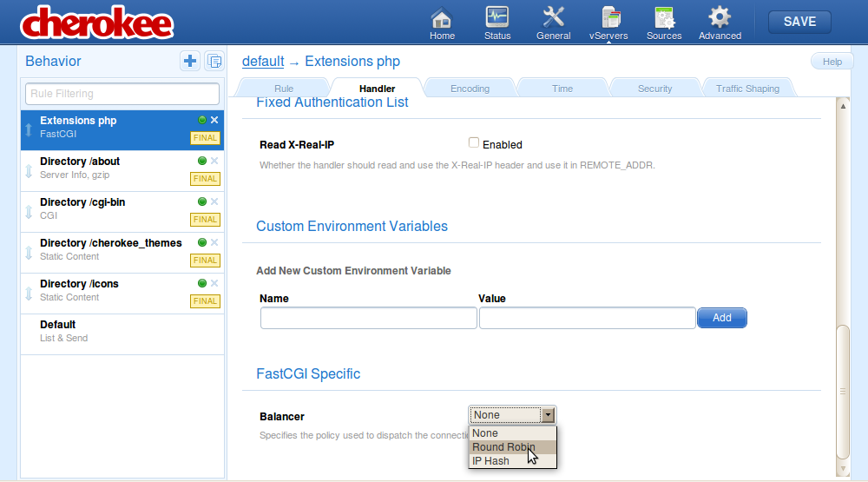This screenshot has width=868, height=482.
Task: Toggle FINAL flag on Directory /about rule
Action: (x=205, y=178)
